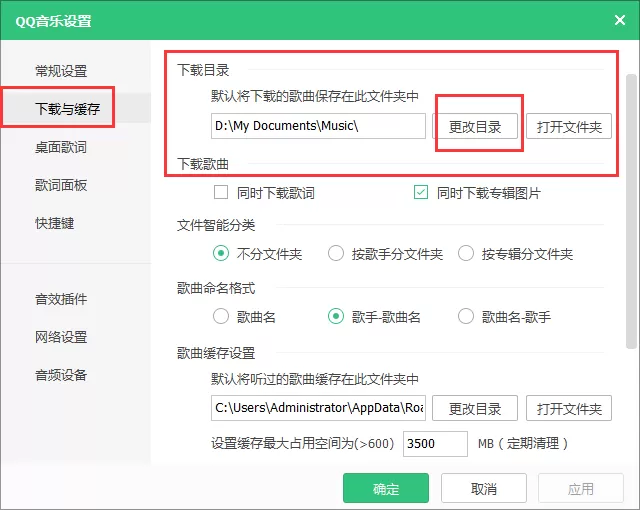This screenshot has height=510, width=640.
Task: Open 常规设置 section
Action: click(x=61, y=71)
